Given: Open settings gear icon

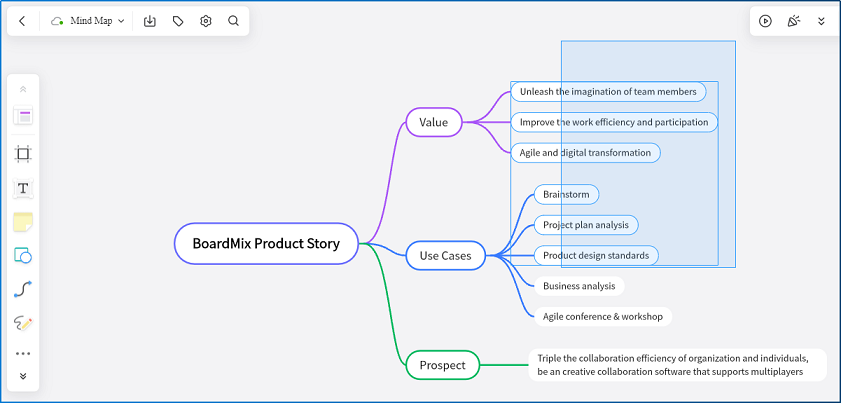Looking at the screenshot, I should 206,21.
